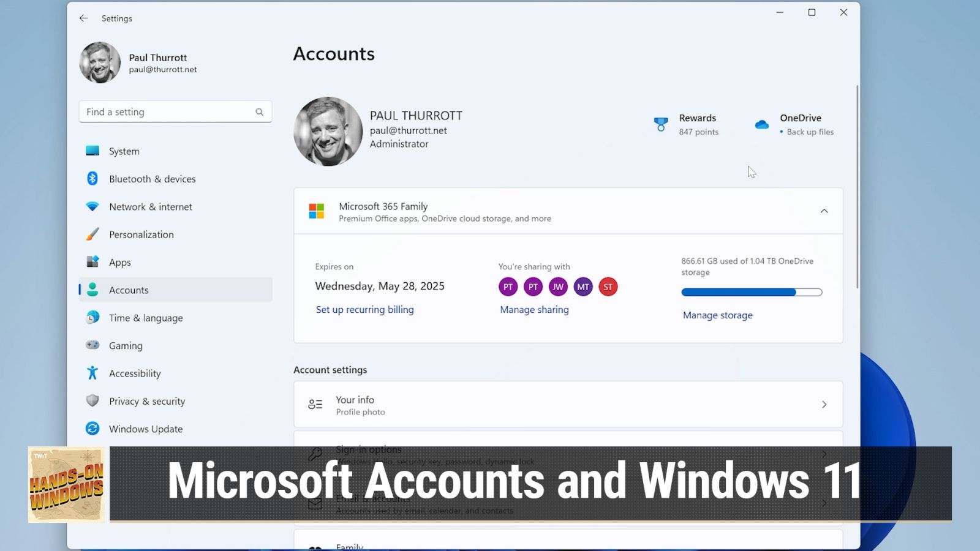Open Network & internet via its Wi-Fi icon
980x551 pixels.
[92, 206]
